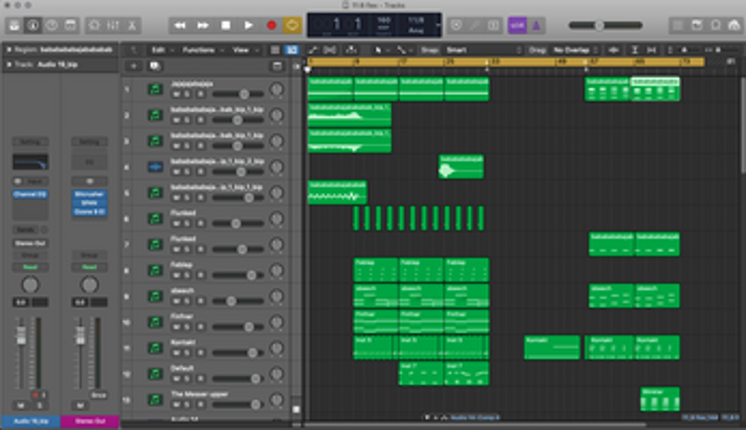Click the Play transport button

click(x=248, y=25)
